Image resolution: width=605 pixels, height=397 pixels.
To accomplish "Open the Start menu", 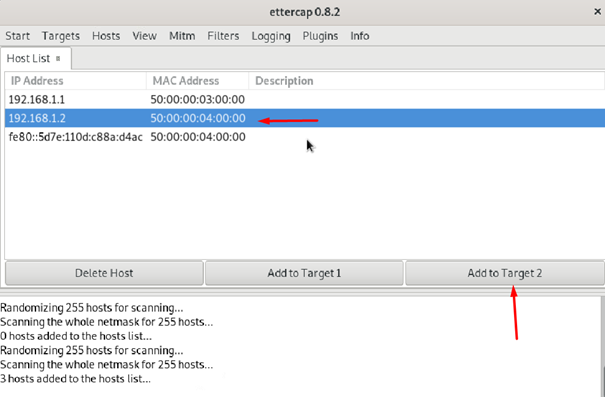I will click(x=17, y=36).
